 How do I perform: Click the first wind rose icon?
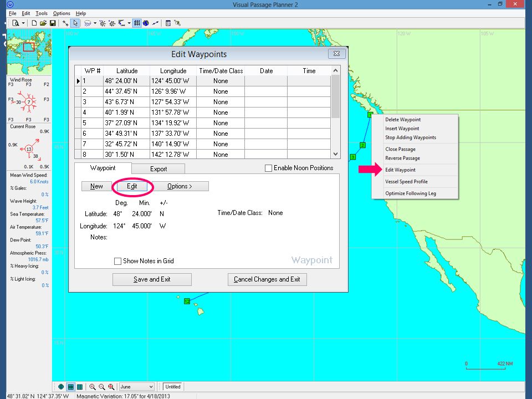click(102, 23)
